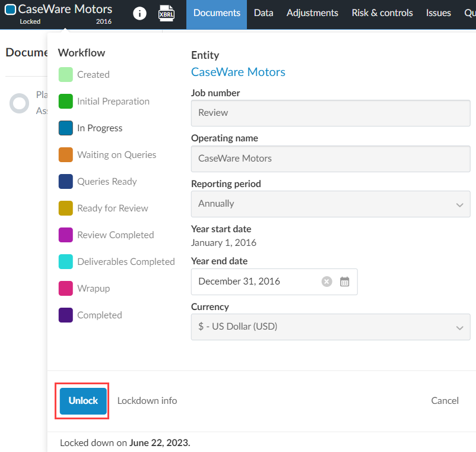Select the In Progress workflow color swatch
The image size is (476, 452).
tap(65, 128)
